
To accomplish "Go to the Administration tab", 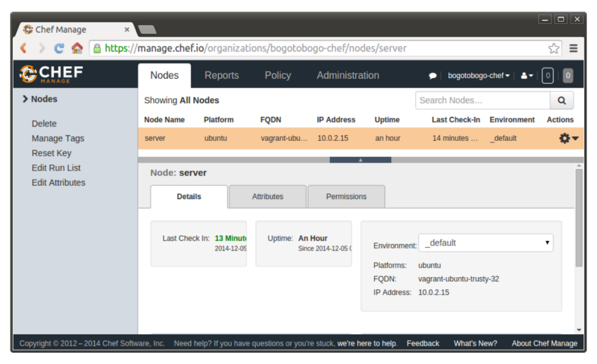I will pyautogui.click(x=347, y=75).
